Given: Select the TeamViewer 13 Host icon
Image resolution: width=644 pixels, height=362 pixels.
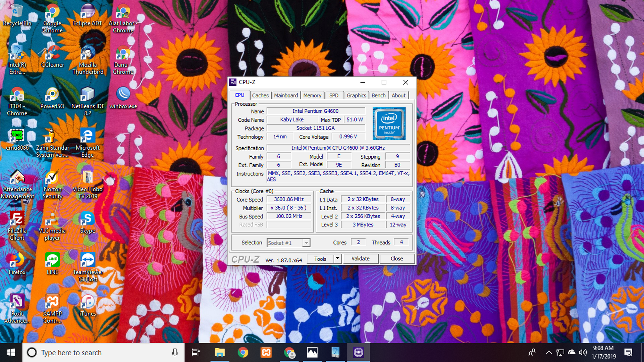Looking at the screenshot, I should (x=88, y=267).
